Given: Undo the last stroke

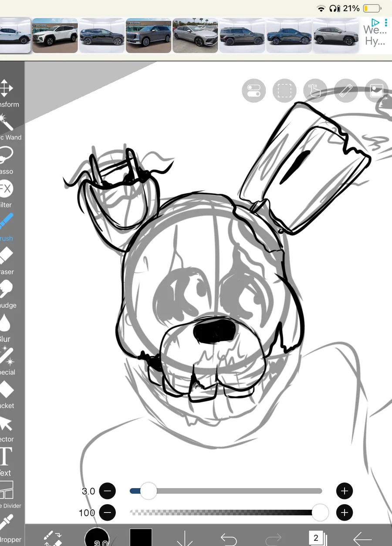Looking at the screenshot, I should coord(229,539).
